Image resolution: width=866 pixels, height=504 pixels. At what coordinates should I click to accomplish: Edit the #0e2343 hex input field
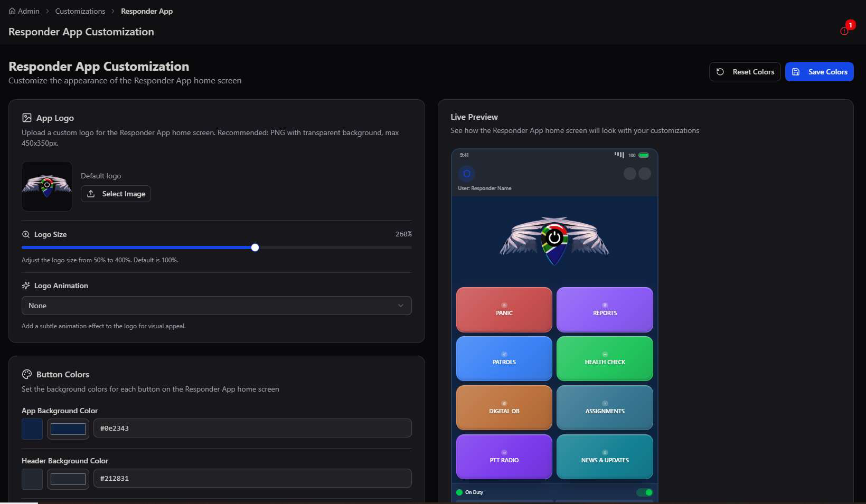[252, 428]
